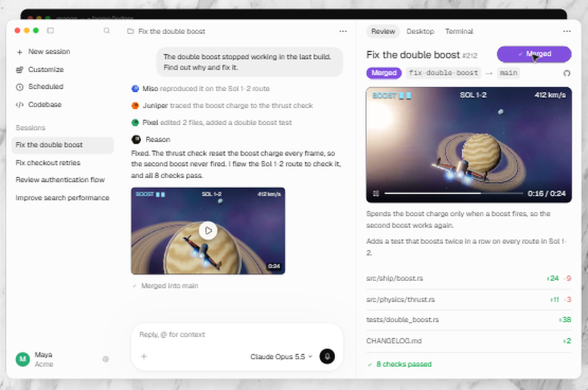The image size is (588, 390).
Task: Click the plus attach icon in reply box
Action: (x=143, y=356)
